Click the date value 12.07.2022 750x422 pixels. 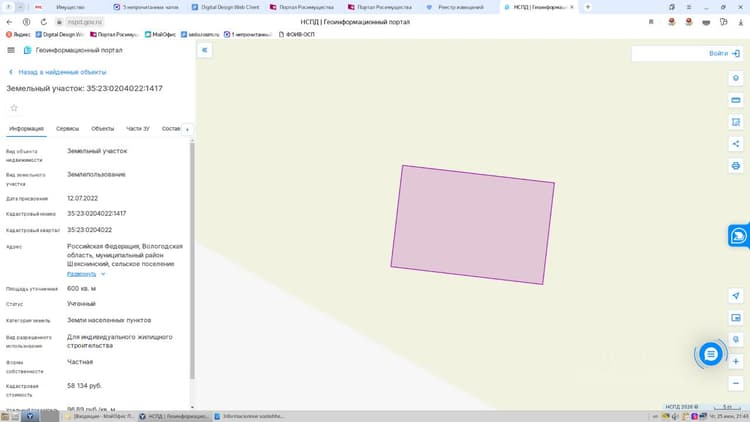[x=82, y=199]
